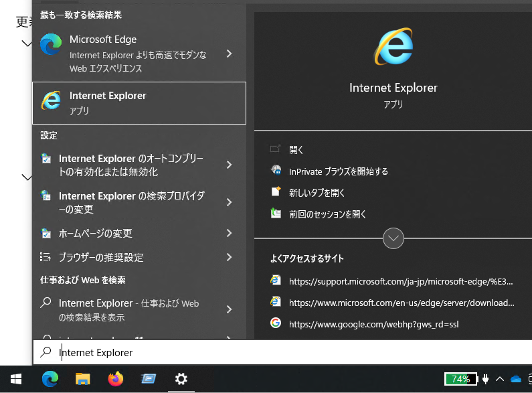Click the power plug tray icon
Viewport: 532px width, 393px height.
tap(486, 379)
